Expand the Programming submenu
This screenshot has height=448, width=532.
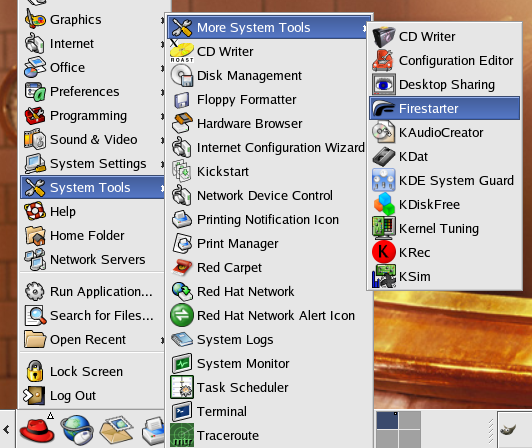coord(92,116)
